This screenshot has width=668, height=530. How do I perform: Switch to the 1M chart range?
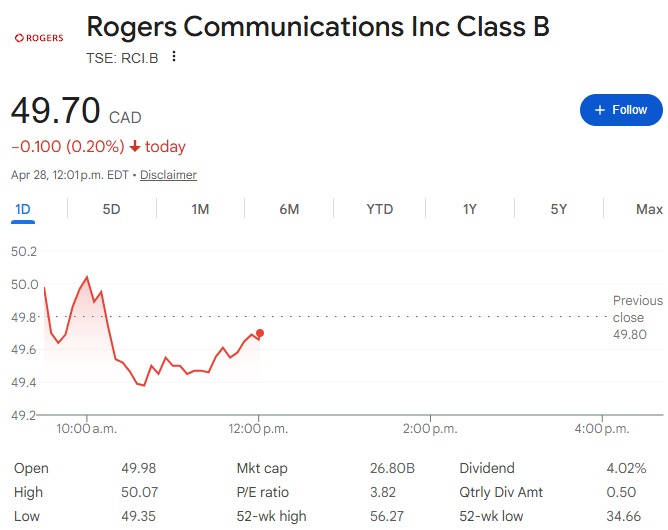pos(200,209)
